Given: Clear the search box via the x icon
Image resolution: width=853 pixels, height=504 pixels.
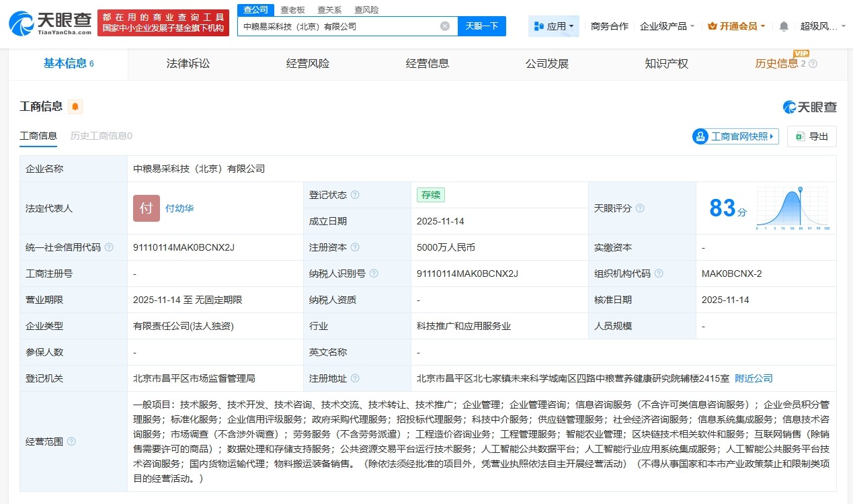Looking at the screenshot, I should click(x=444, y=25).
